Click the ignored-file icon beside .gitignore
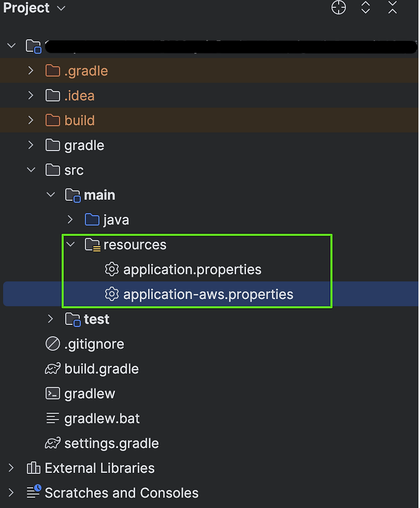This screenshot has width=420, height=508. click(51, 344)
